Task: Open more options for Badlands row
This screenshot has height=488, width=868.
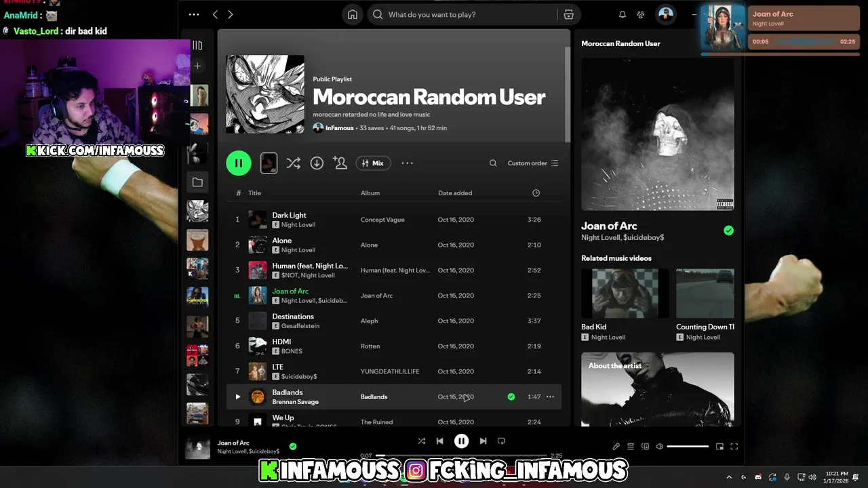Action: [550, 396]
